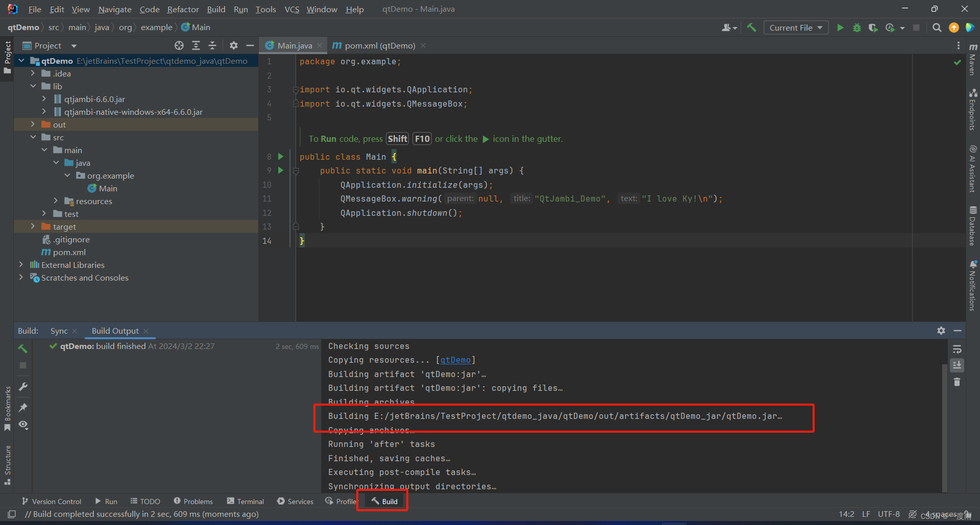
Task: Run the Debug tool for Current File
Action: point(857,28)
